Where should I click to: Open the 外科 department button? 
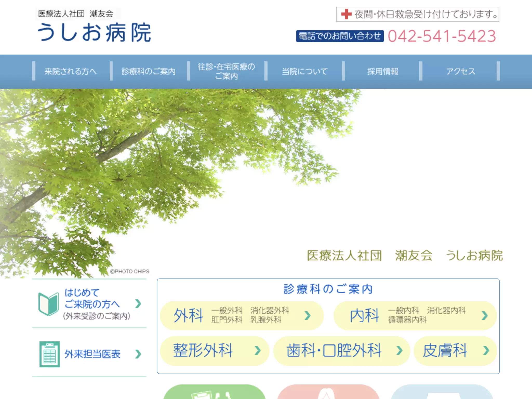click(x=242, y=316)
